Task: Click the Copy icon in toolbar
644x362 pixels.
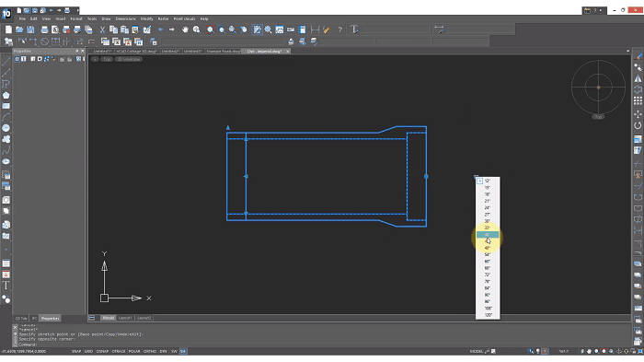Action: (x=113, y=29)
